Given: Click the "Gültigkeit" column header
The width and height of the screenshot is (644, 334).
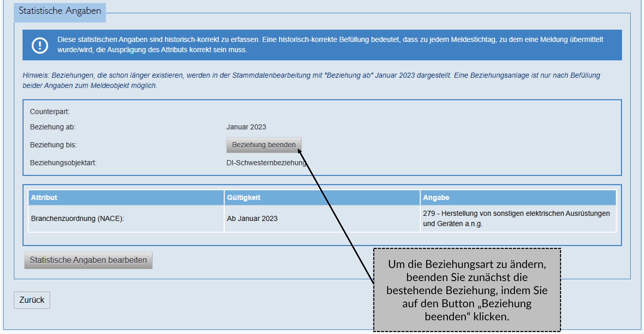Looking at the screenshot, I should (244, 197).
